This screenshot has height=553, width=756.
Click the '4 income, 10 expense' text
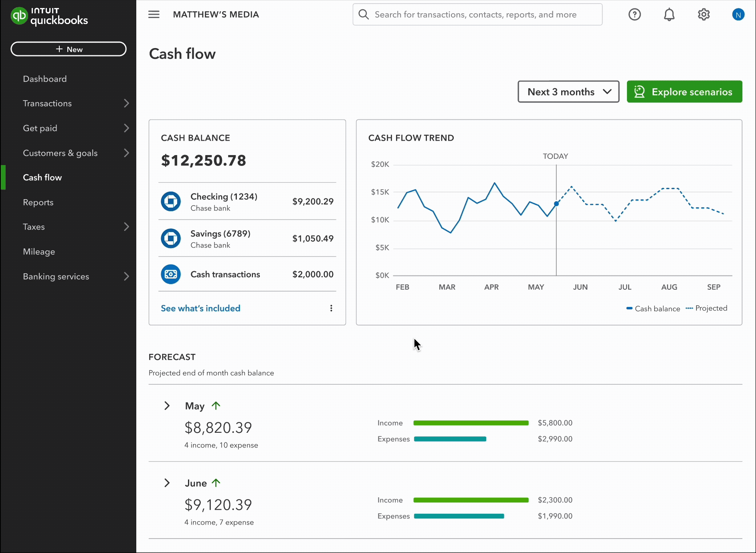[221, 445]
